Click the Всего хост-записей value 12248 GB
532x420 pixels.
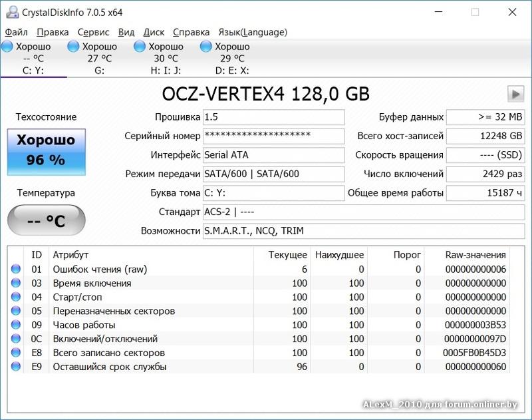pyautogui.click(x=485, y=136)
